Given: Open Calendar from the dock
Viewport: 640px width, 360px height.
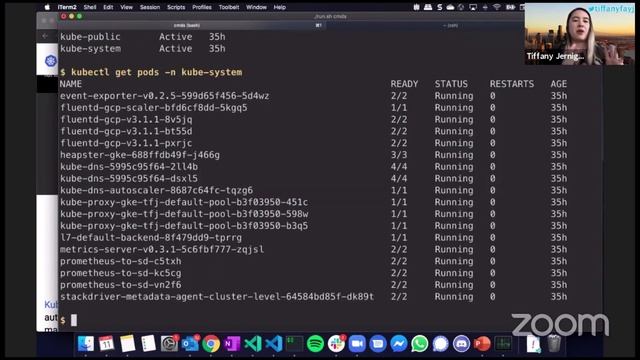Looking at the screenshot, I should click(x=107, y=344).
